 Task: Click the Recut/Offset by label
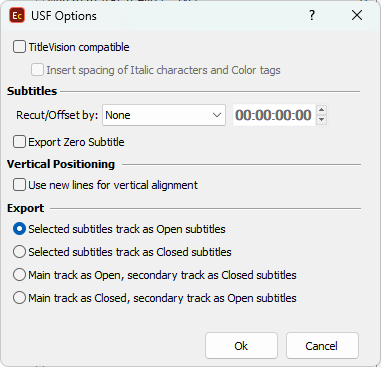[57, 115]
